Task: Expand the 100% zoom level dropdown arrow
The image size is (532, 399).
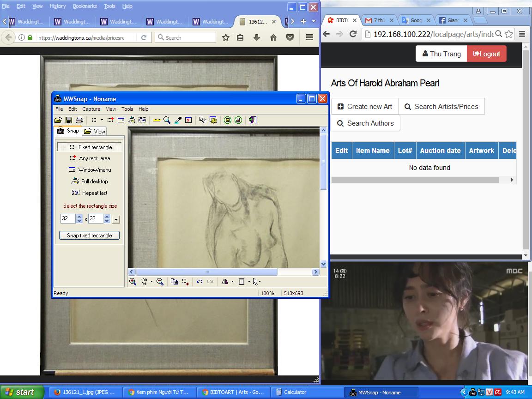Action: (x=151, y=282)
